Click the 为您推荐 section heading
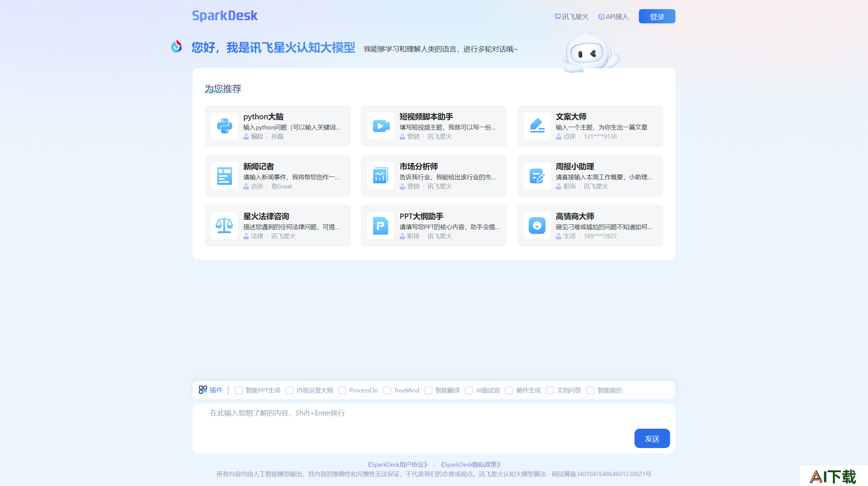 [x=223, y=88]
